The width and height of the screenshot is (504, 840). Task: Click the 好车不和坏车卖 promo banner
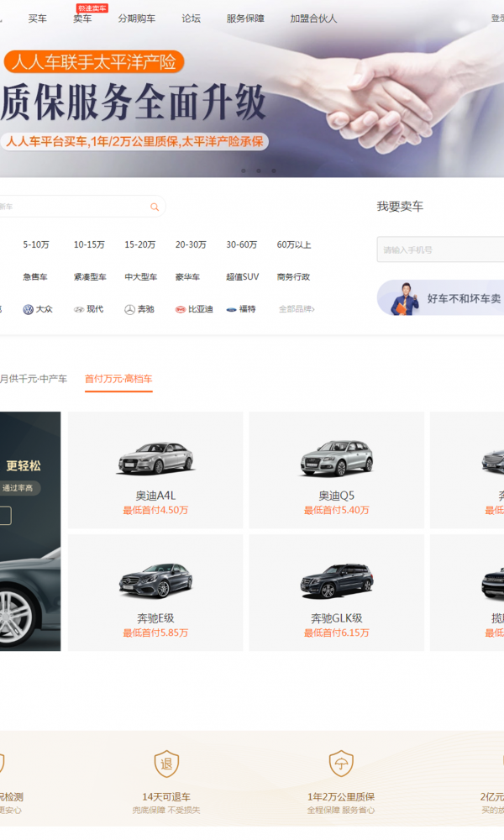(x=445, y=298)
